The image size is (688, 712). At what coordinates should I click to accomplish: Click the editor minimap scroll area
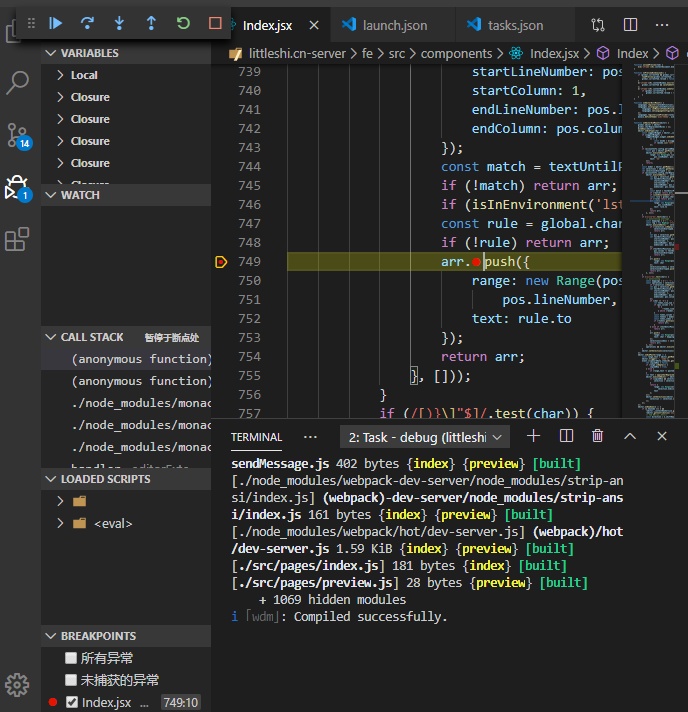coord(654,241)
